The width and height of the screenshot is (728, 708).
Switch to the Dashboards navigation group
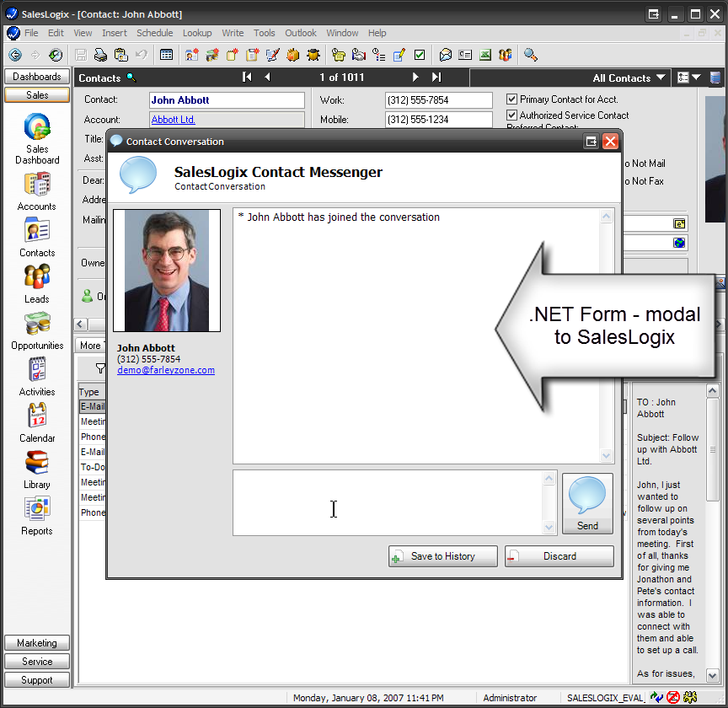[x=37, y=76]
